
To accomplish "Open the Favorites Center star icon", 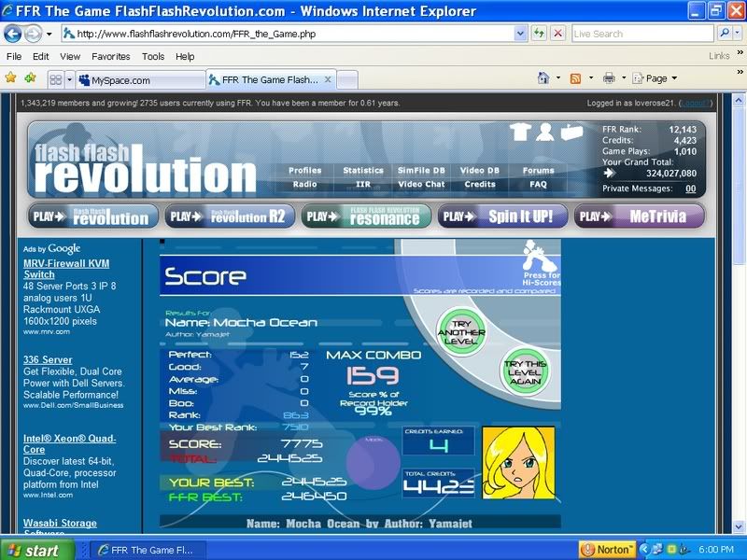I will click(11, 78).
